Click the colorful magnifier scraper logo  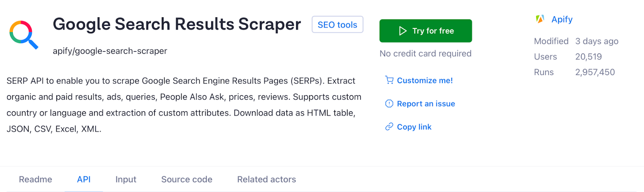tap(23, 35)
